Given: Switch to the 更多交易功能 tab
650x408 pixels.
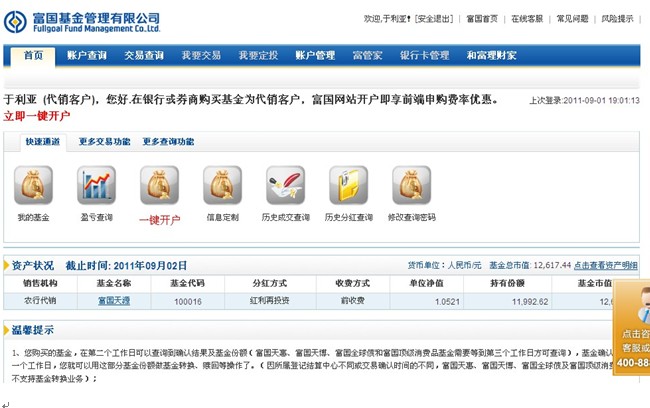Looking at the screenshot, I should point(104,142).
